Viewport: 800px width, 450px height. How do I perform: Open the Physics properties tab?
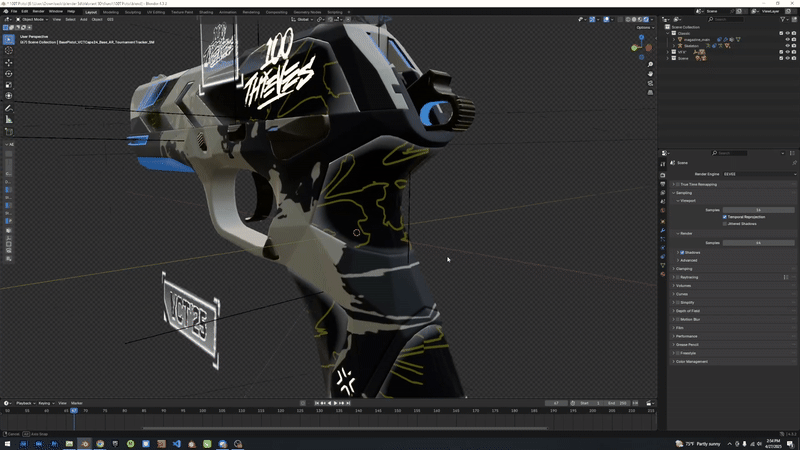click(x=663, y=247)
